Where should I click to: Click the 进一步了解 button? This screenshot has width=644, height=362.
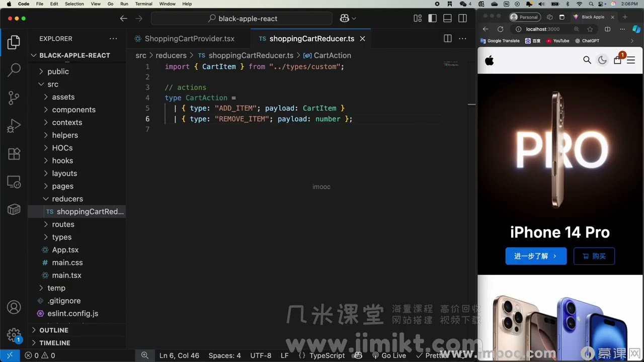click(x=536, y=256)
